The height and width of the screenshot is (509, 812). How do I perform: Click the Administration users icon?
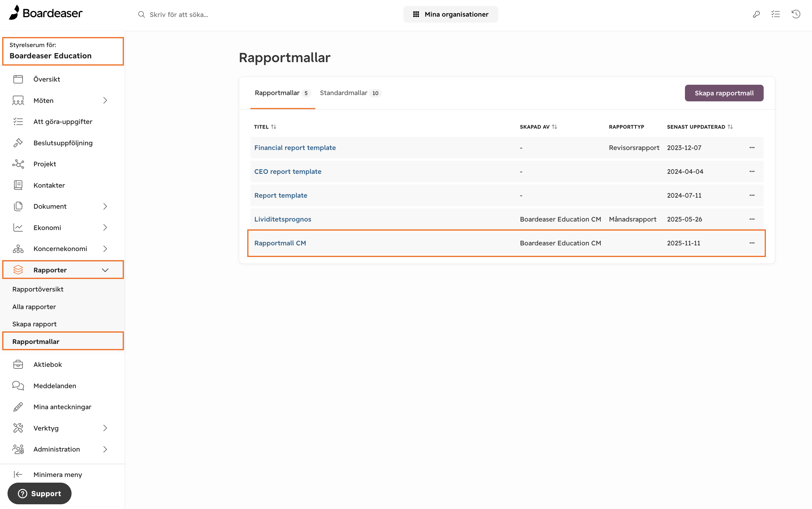18,449
